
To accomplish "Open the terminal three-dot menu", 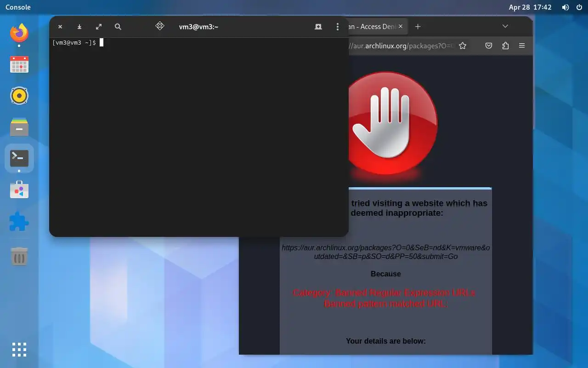I will click(338, 27).
